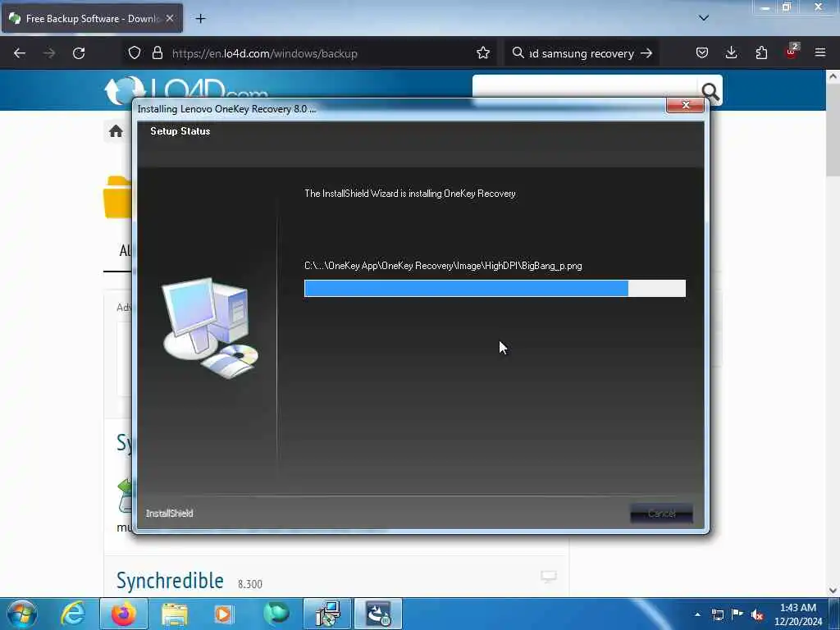
Task: Open the Firefox extensions puzzle icon
Action: [x=761, y=52]
